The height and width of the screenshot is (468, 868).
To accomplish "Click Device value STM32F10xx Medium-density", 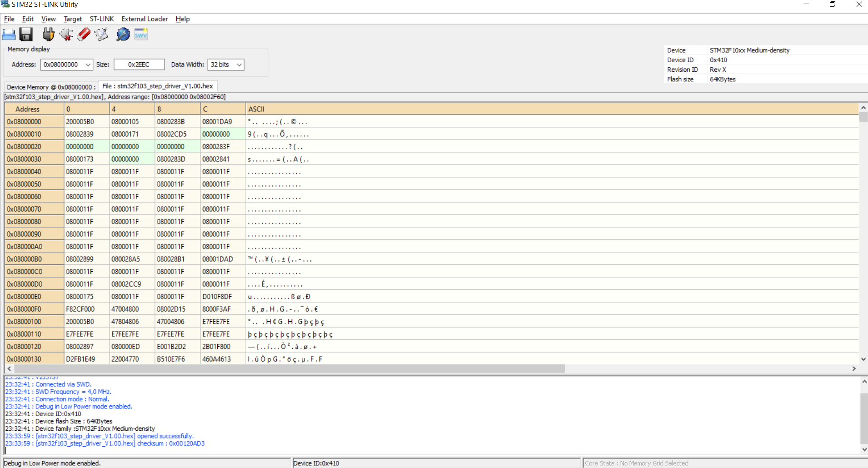I will [749, 50].
